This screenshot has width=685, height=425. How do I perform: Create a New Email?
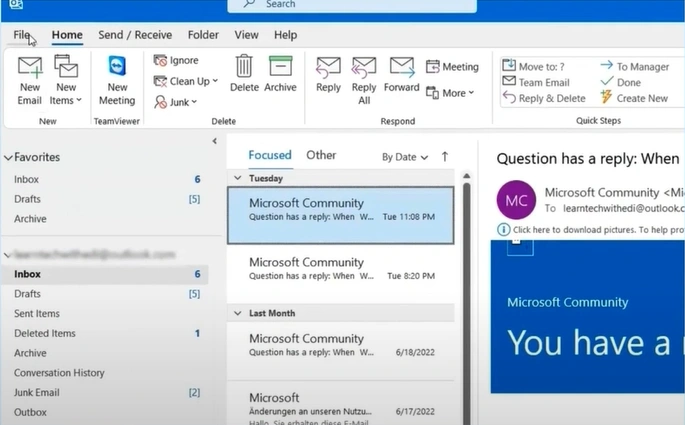tap(30, 81)
